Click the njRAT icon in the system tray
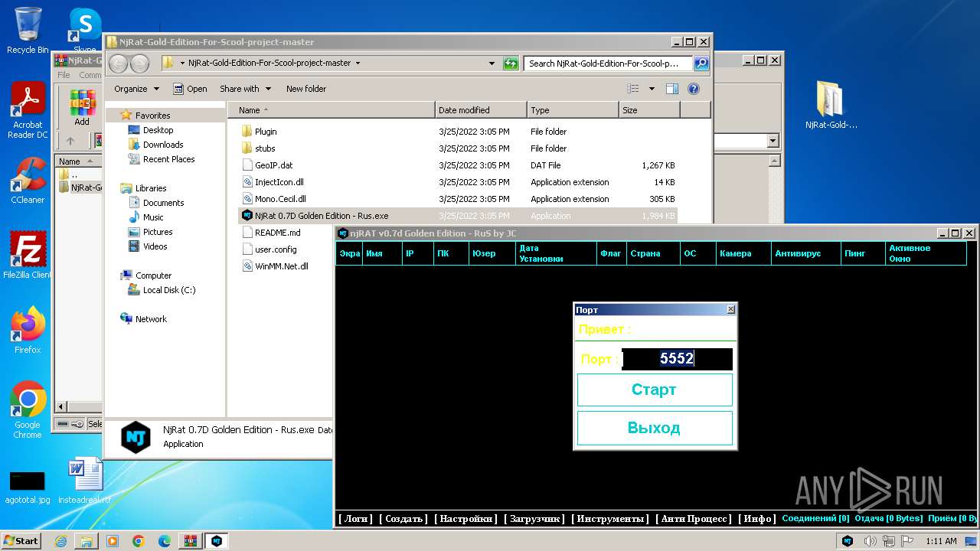This screenshot has height=551, width=980. [x=848, y=541]
